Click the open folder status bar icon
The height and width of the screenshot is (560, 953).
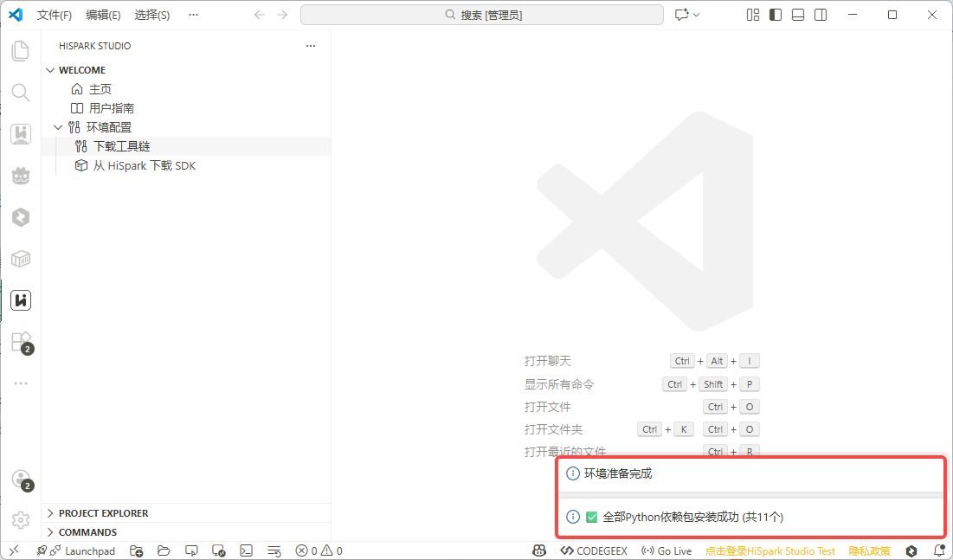click(x=164, y=550)
